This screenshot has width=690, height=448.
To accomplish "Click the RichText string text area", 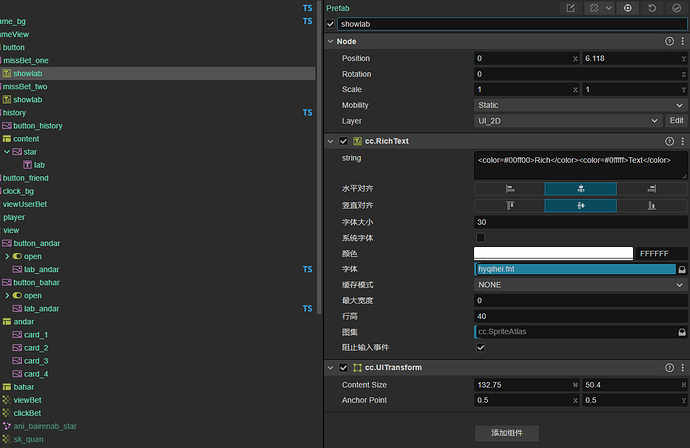I will click(x=580, y=165).
